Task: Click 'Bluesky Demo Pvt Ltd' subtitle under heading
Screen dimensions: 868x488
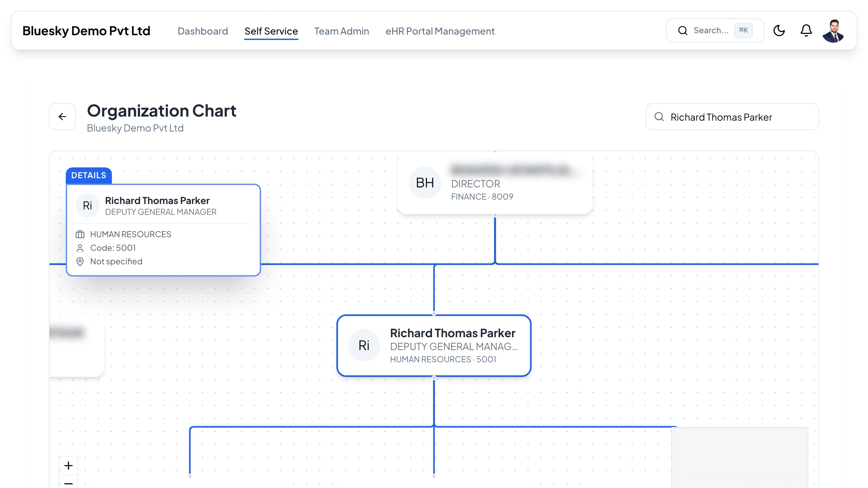Action: tap(135, 128)
